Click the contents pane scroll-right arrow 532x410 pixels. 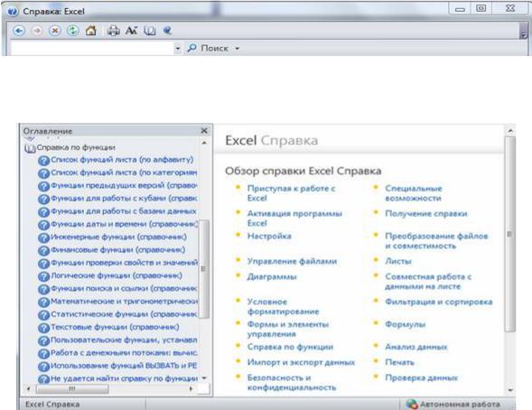[x=191, y=389]
